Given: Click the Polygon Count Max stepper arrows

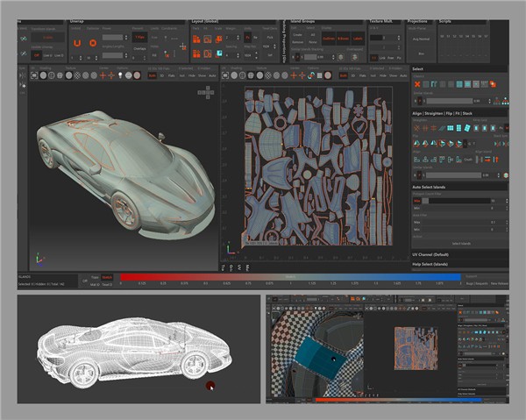Looking at the screenshot, I should pyautogui.click(x=506, y=201).
